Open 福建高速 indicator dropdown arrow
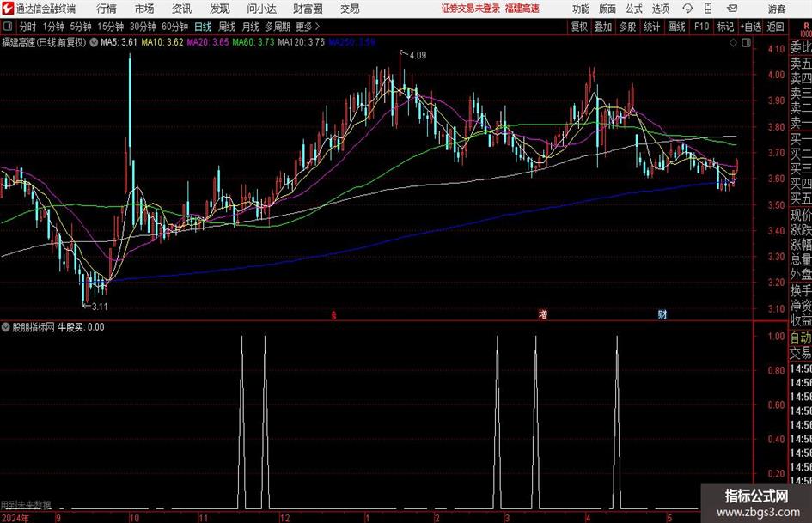 click(x=94, y=42)
